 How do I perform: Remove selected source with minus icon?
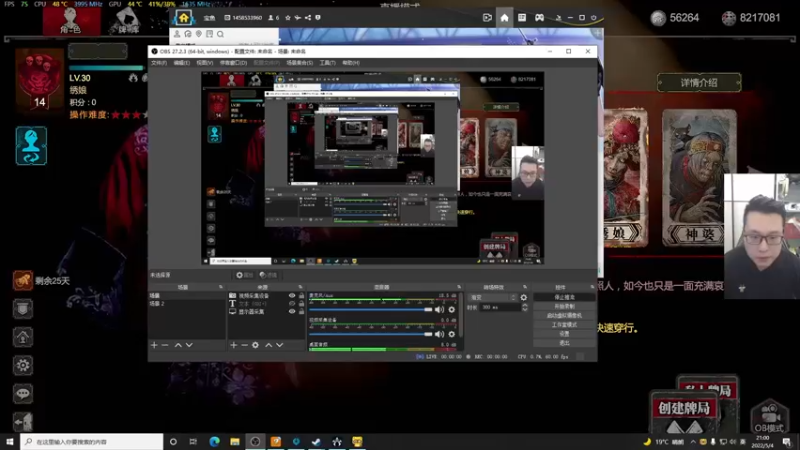click(244, 345)
